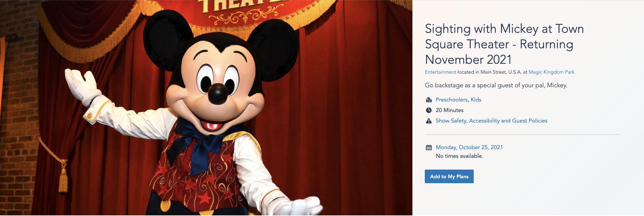This screenshot has width=644, height=216.
Task: Click the calendar date icon
Action: [x=429, y=147]
